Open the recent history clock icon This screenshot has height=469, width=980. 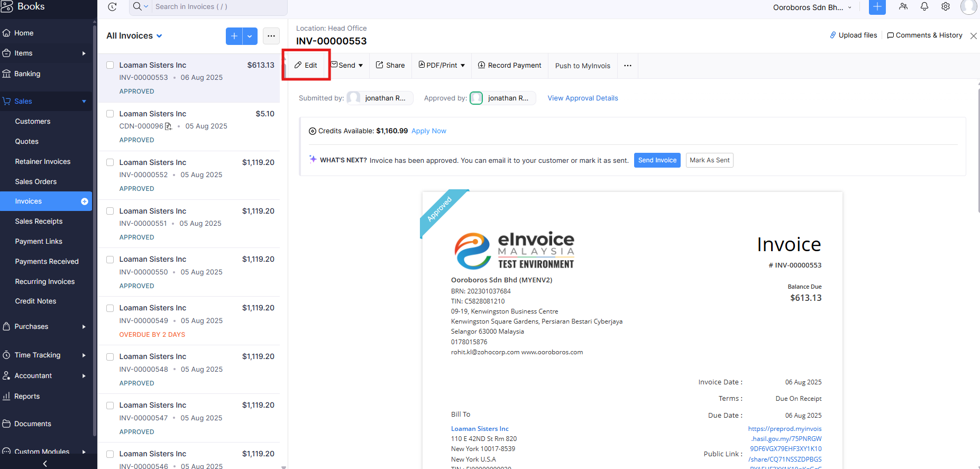point(112,7)
